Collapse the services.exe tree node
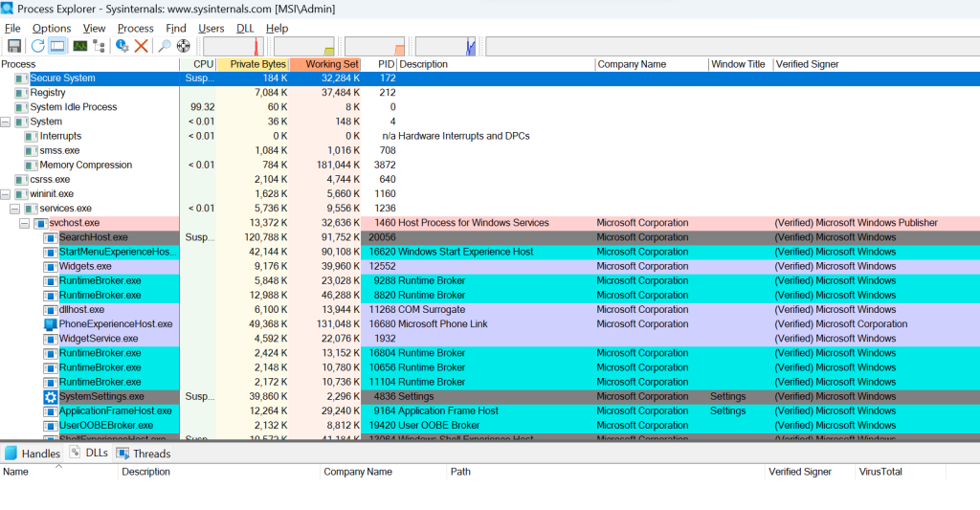Image resolution: width=980 pixels, height=510 pixels. click(15, 209)
